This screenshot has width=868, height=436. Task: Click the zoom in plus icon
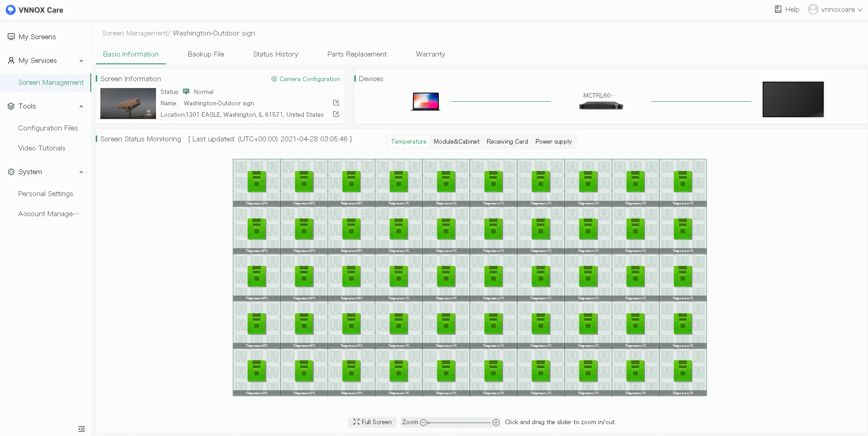[x=496, y=423]
